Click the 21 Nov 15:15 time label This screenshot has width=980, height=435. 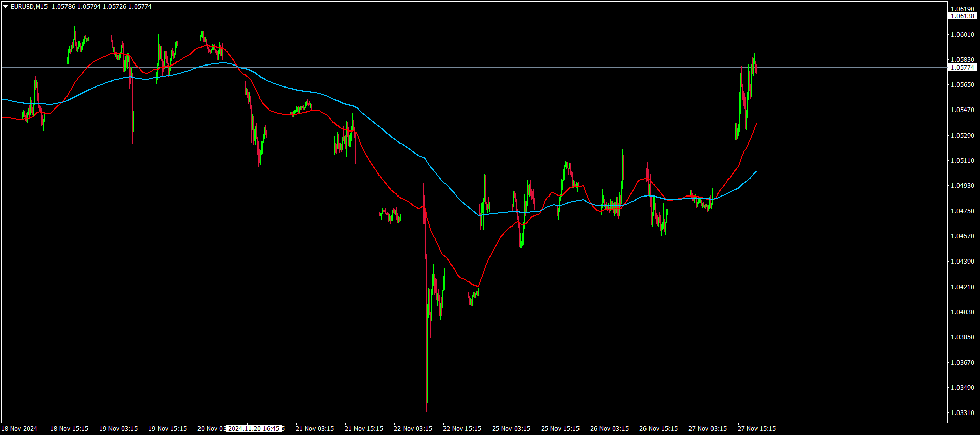[364, 429]
